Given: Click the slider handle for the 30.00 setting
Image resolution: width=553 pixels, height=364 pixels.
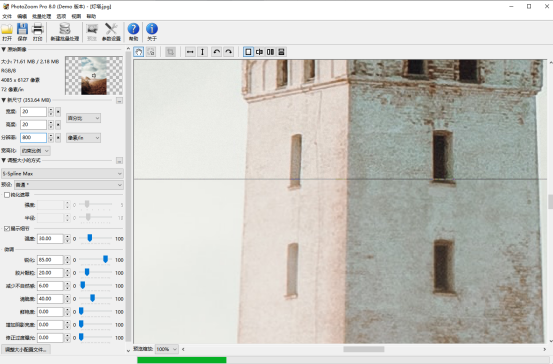Looking at the screenshot, I should click(x=90, y=238).
